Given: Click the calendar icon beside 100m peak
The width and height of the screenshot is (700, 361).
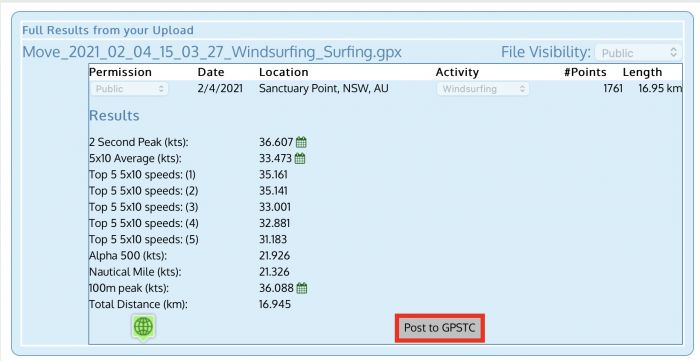Looking at the screenshot, I should (302, 288).
